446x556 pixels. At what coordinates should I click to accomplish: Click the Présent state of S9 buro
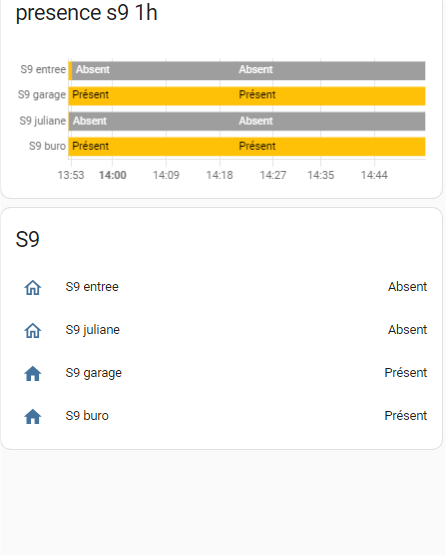pyautogui.click(x=406, y=416)
